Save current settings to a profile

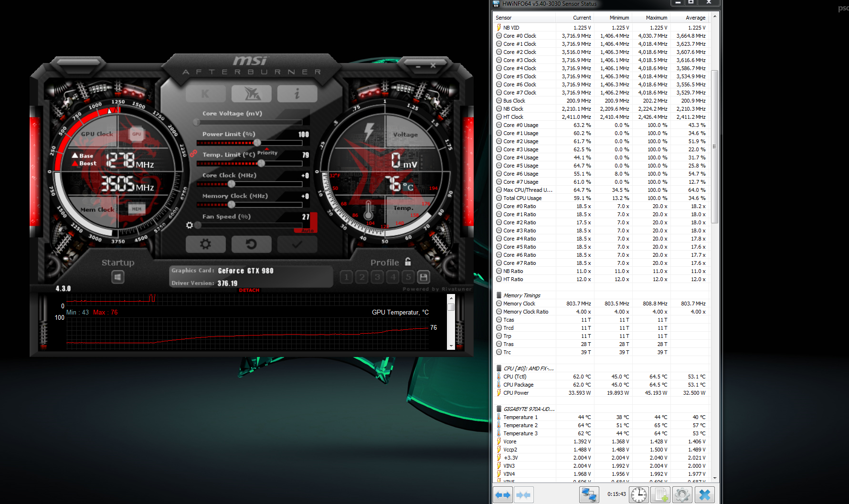424,277
